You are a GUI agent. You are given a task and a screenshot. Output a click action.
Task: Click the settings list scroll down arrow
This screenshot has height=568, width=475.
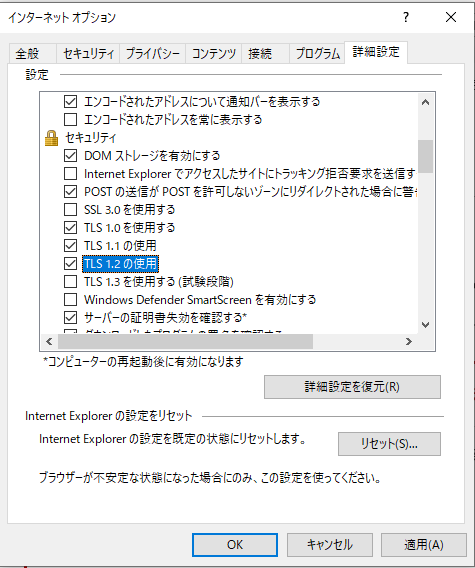click(x=426, y=325)
